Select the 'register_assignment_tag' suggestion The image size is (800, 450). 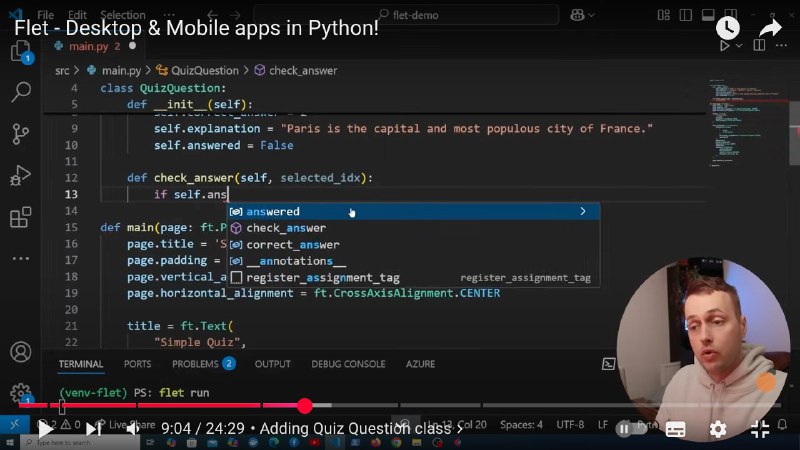pyautogui.click(x=413, y=278)
